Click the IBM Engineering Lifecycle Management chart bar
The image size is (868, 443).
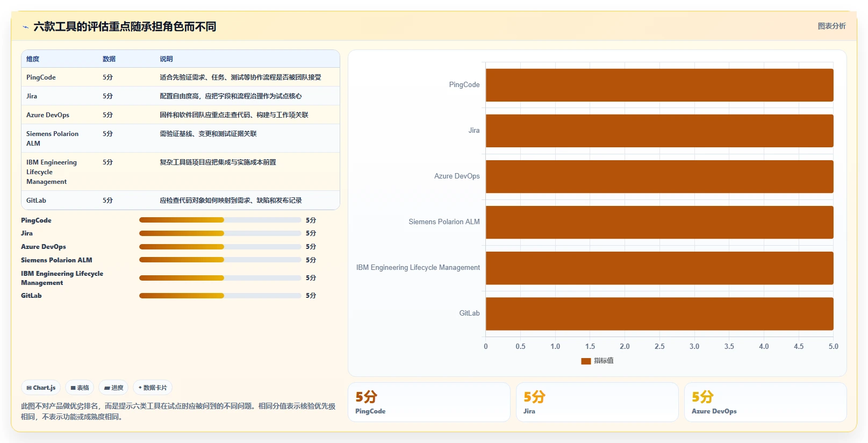point(659,268)
